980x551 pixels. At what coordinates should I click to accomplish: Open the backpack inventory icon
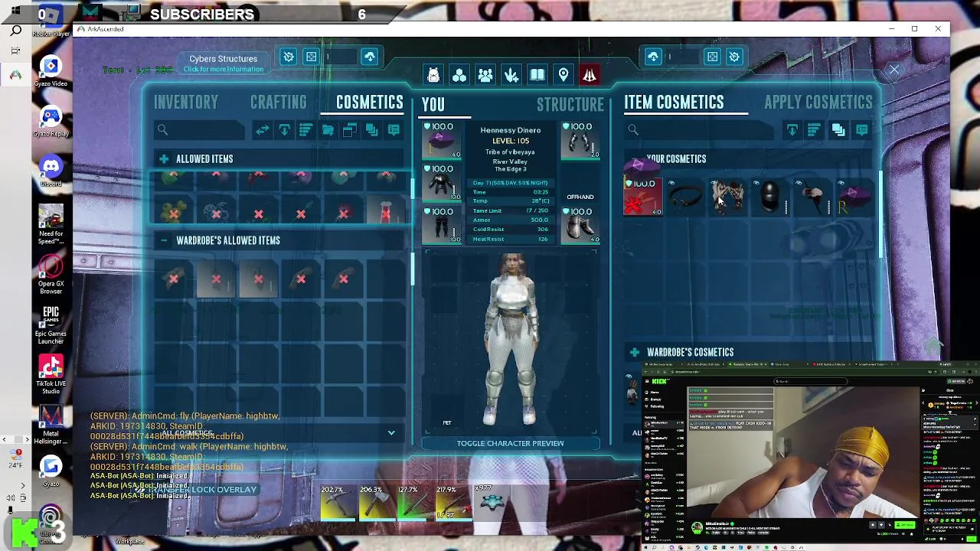coord(433,75)
